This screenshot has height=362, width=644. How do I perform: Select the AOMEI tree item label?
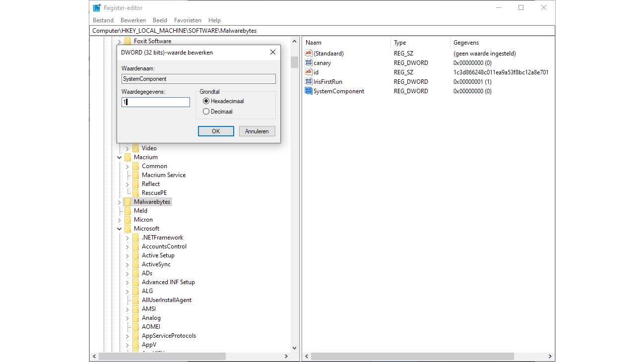[x=151, y=327]
